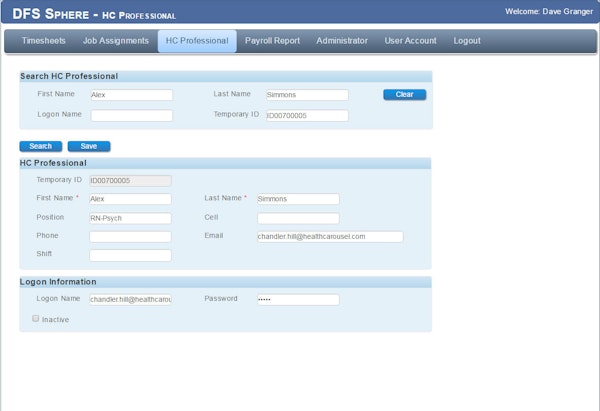Click the Clear button
Viewport: 600px width, 411px height.
click(404, 95)
